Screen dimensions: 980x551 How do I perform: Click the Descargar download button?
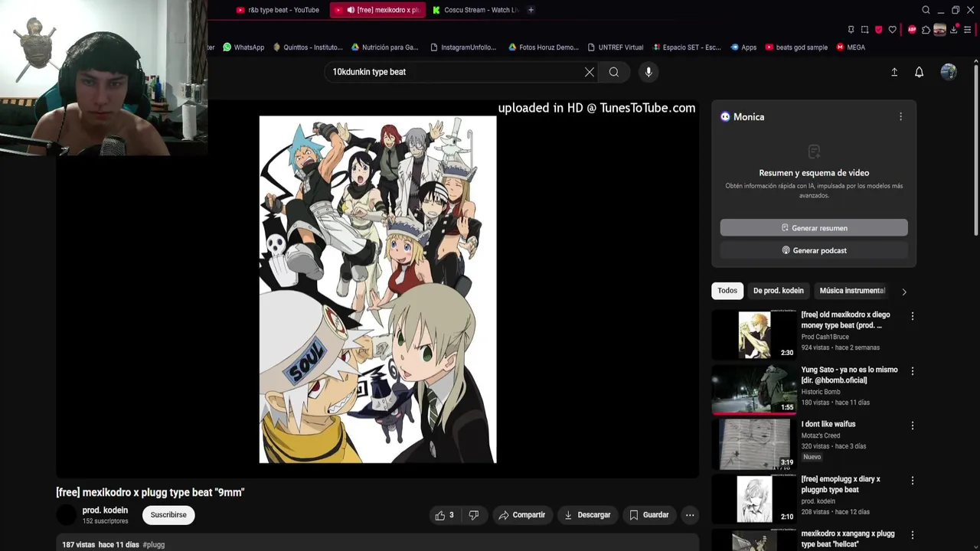click(587, 515)
